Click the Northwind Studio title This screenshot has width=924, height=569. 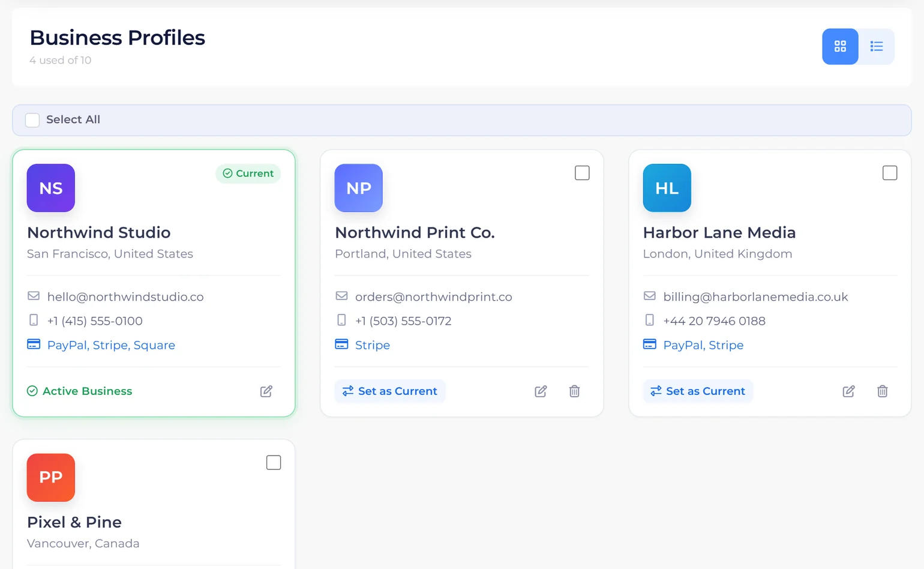(x=99, y=232)
